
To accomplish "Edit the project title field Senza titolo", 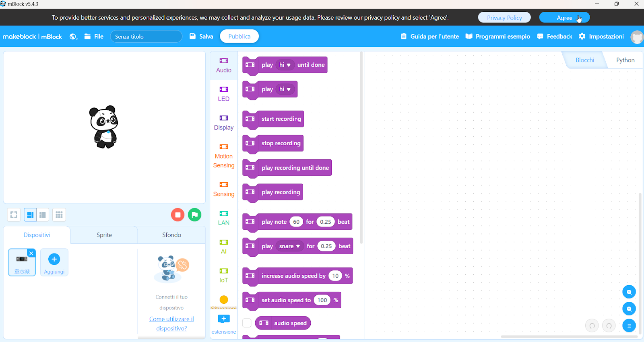I will [146, 37].
